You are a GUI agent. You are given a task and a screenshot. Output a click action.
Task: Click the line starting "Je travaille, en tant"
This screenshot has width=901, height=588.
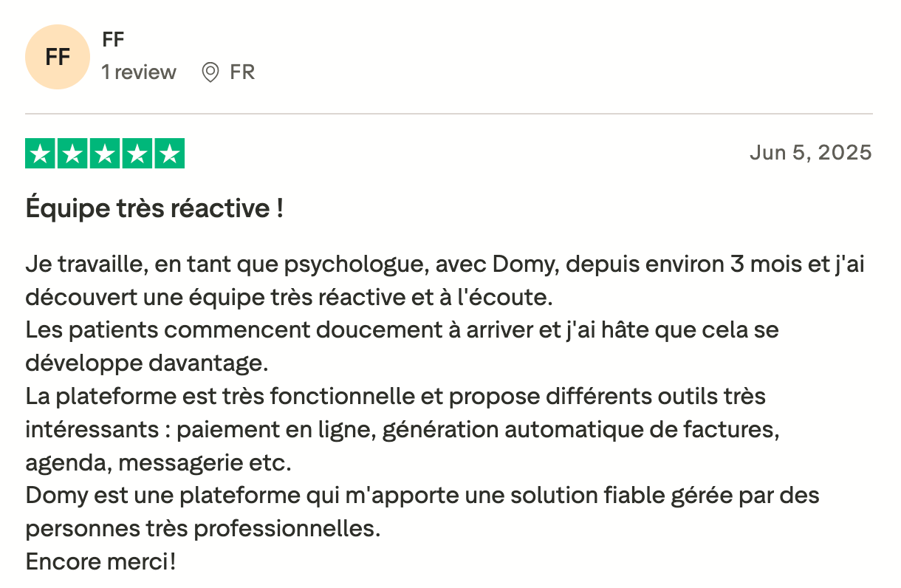(445, 265)
